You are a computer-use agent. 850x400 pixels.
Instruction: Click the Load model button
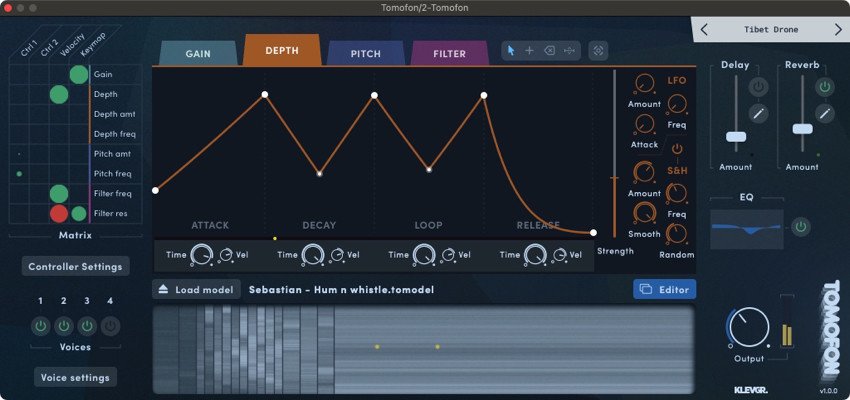tap(196, 289)
